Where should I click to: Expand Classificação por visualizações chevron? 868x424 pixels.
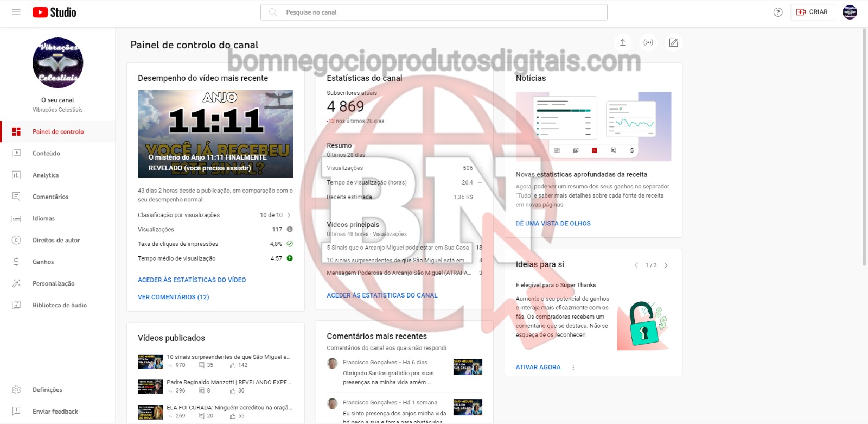(289, 215)
